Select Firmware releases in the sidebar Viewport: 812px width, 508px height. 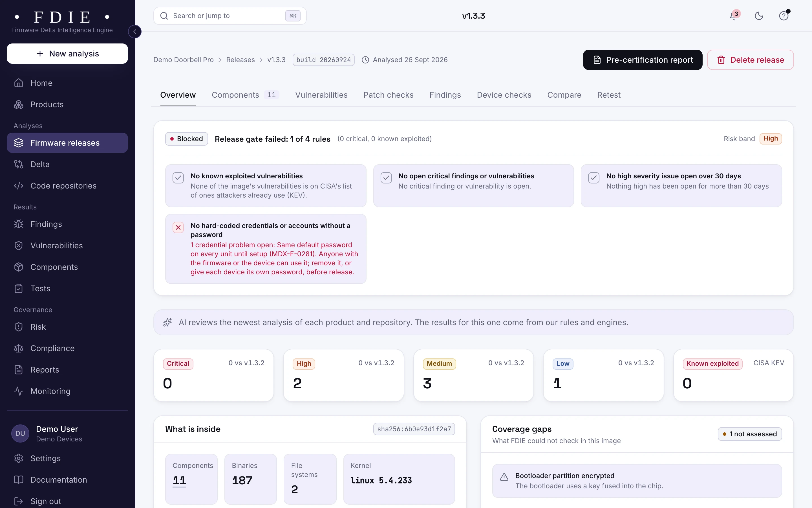coord(67,143)
